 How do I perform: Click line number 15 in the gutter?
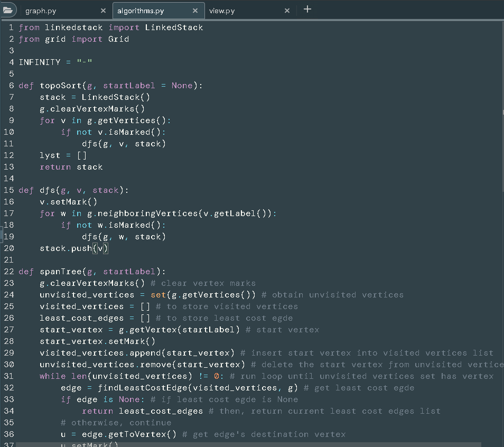(x=9, y=190)
